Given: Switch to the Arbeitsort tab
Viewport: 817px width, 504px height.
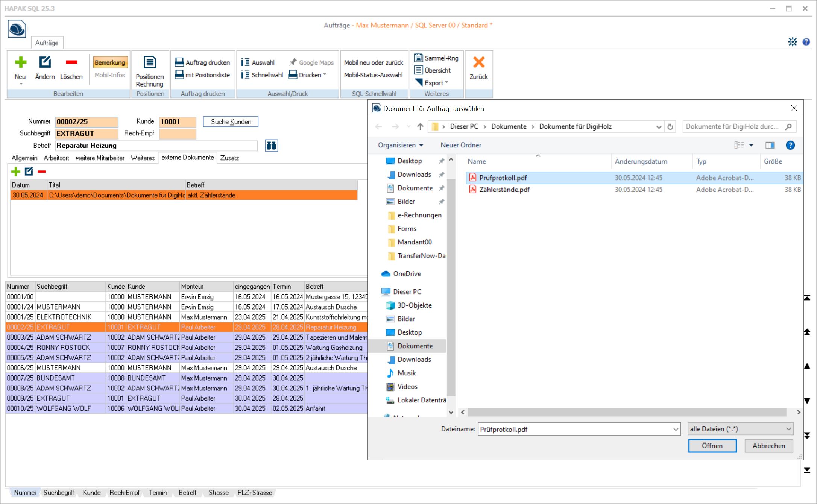Looking at the screenshot, I should tap(56, 158).
